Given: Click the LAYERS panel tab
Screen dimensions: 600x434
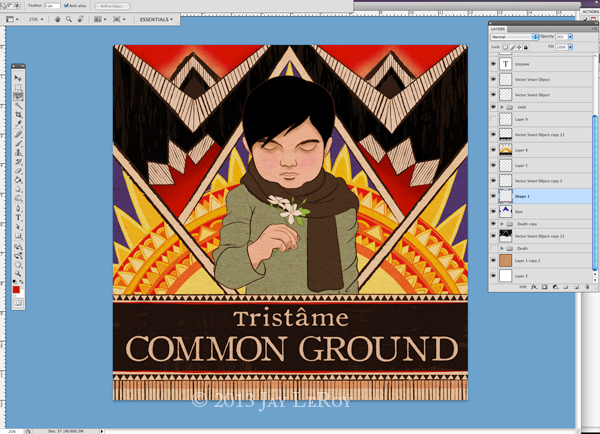Looking at the screenshot, I should 498,29.
